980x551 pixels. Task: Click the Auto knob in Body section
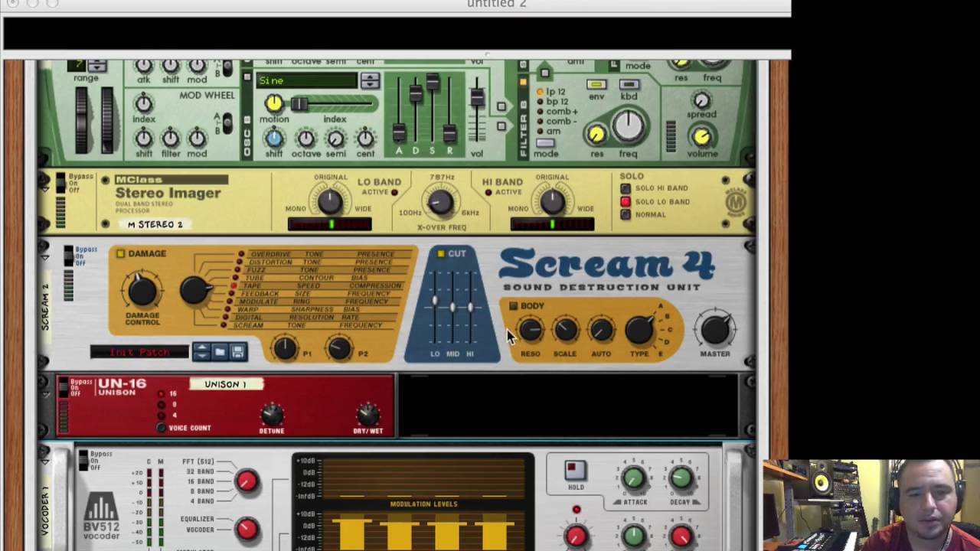tap(601, 330)
